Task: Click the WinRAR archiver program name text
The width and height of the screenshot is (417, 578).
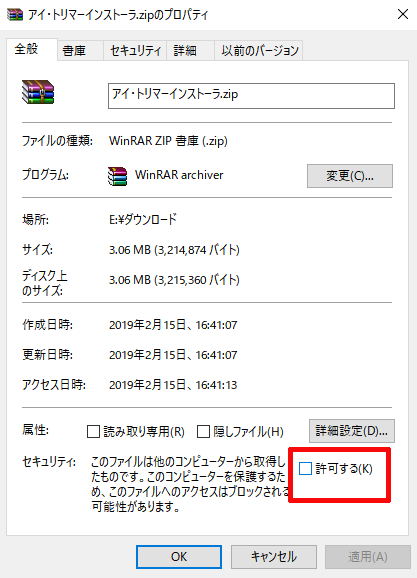Action: pos(179,175)
